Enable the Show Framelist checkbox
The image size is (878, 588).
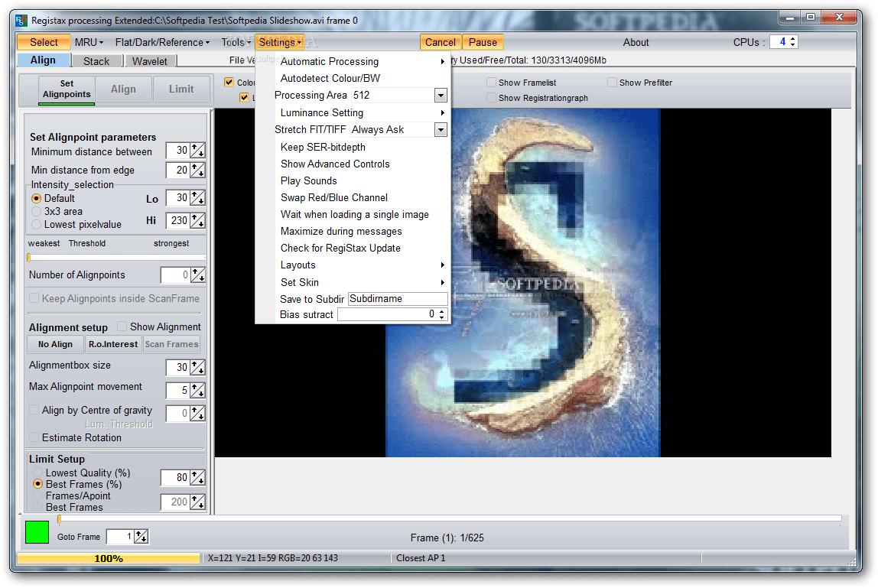pos(489,82)
